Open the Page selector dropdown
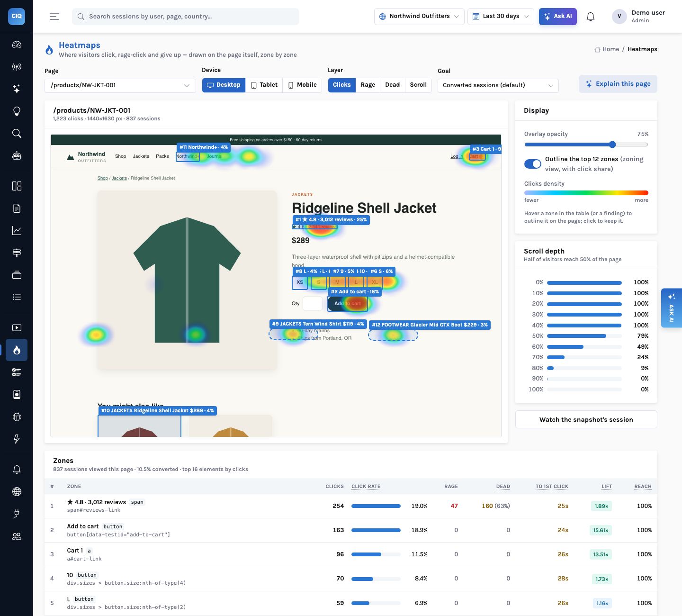 [x=120, y=85]
